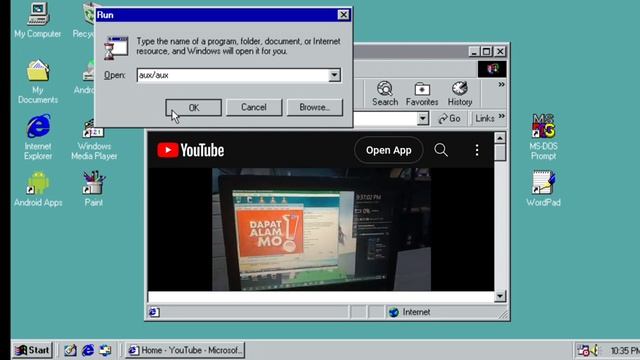
Task: Click Internet zone in status bar
Action: [409, 312]
